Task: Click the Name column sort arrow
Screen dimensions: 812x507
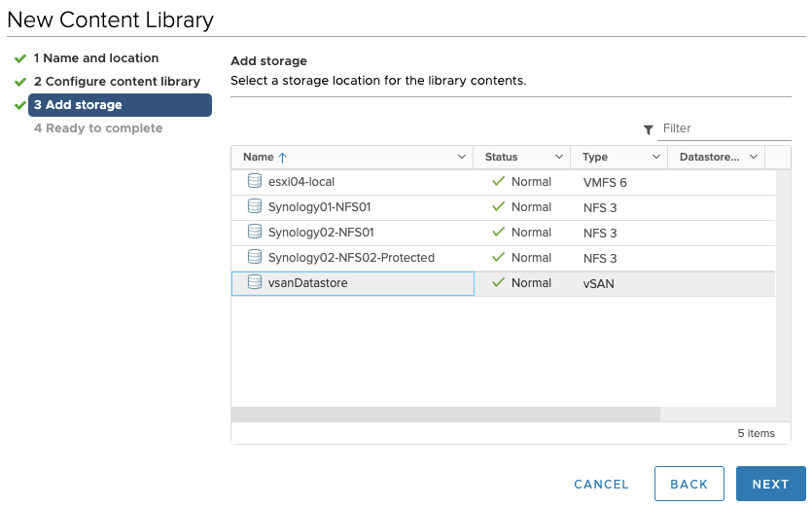Action: [283, 158]
